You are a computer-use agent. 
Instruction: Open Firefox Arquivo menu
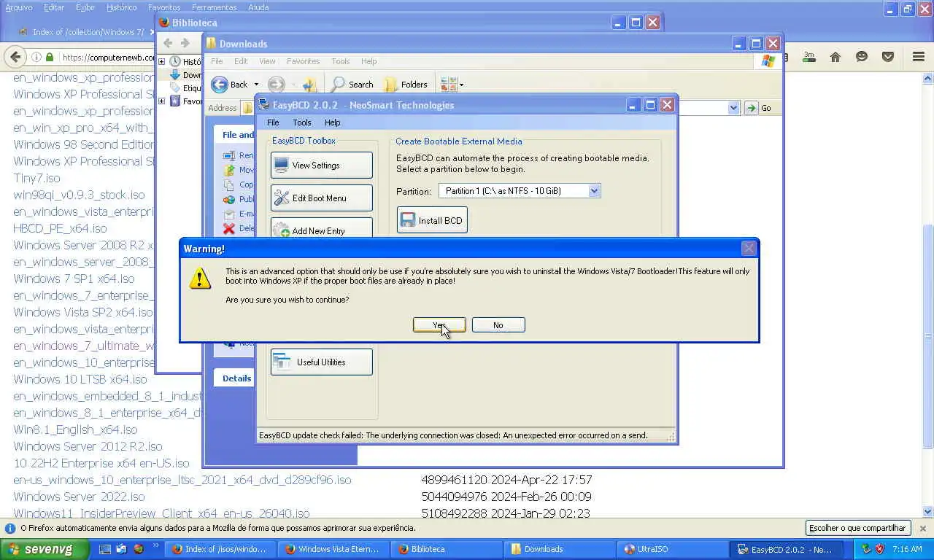click(19, 7)
